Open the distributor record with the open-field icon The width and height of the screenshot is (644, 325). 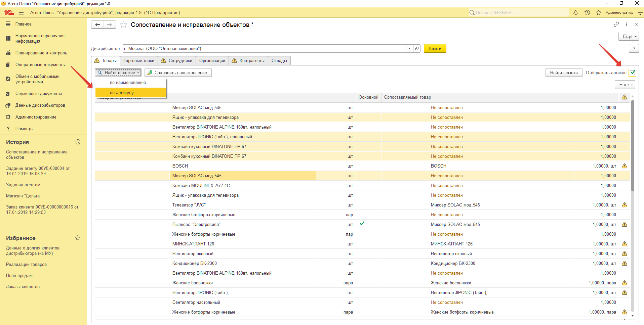coord(417,48)
